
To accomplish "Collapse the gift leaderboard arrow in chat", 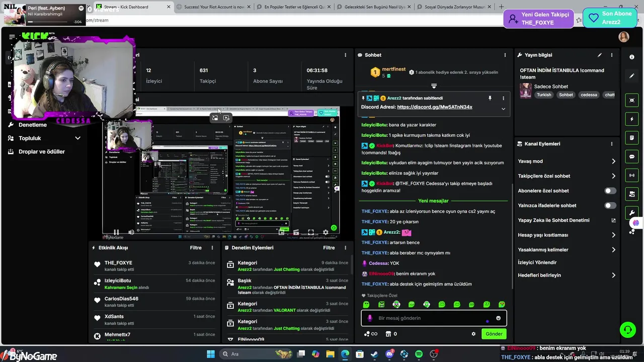I will pos(434,86).
